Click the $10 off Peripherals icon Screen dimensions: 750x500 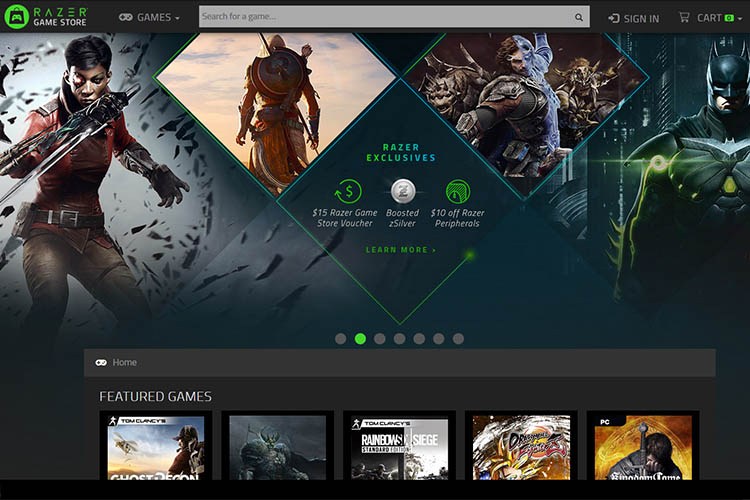(458, 191)
